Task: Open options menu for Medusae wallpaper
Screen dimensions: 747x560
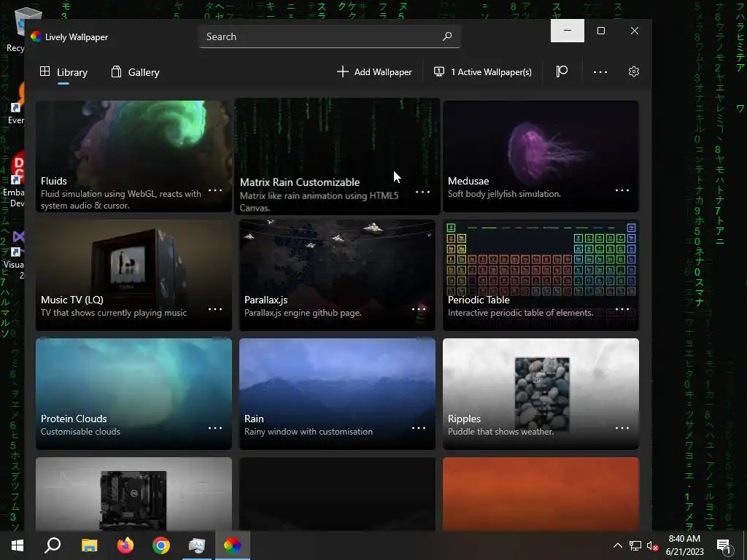Action: point(622,190)
